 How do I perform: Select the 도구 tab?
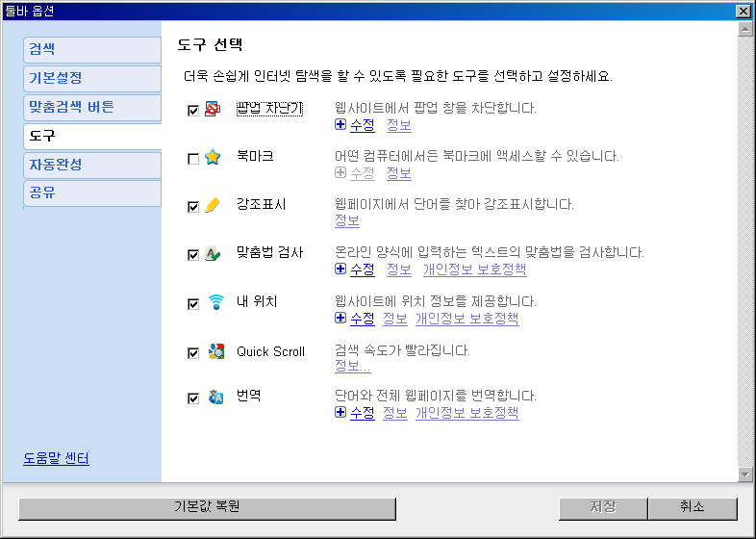pyautogui.click(x=92, y=136)
